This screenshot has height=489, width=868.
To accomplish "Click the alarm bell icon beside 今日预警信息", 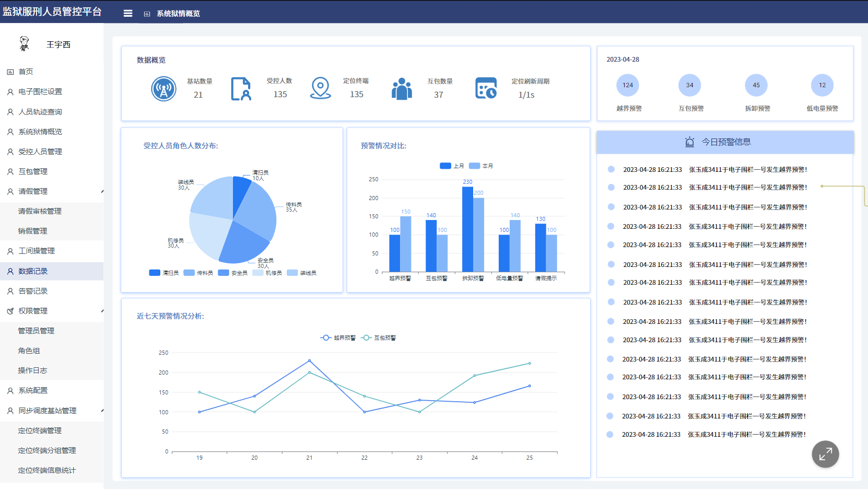I will 689,142.
